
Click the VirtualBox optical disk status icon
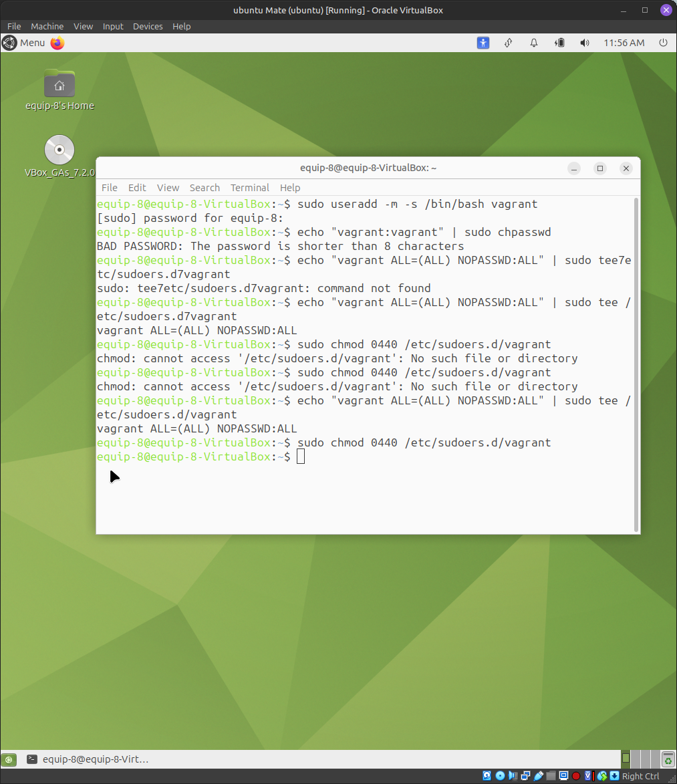tap(500, 776)
